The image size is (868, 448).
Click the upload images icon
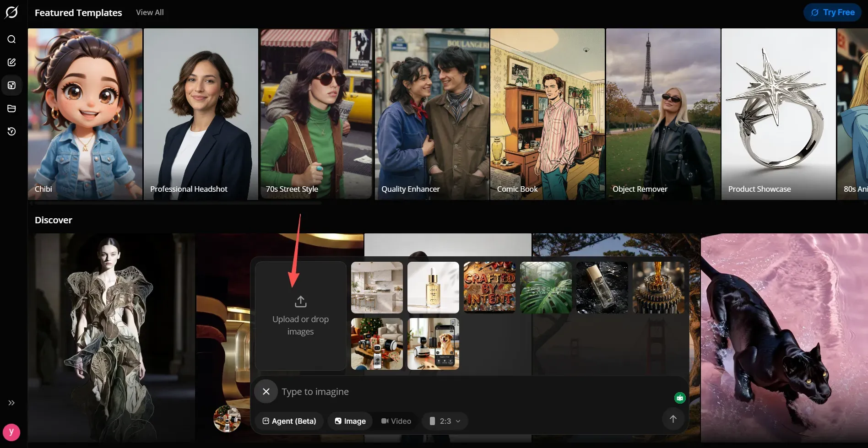[x=300, y=302]
